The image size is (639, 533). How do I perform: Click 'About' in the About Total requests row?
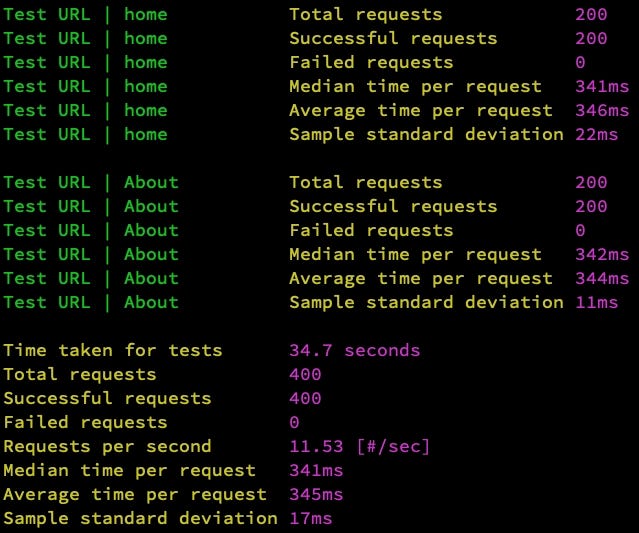(x=151, y=183)
